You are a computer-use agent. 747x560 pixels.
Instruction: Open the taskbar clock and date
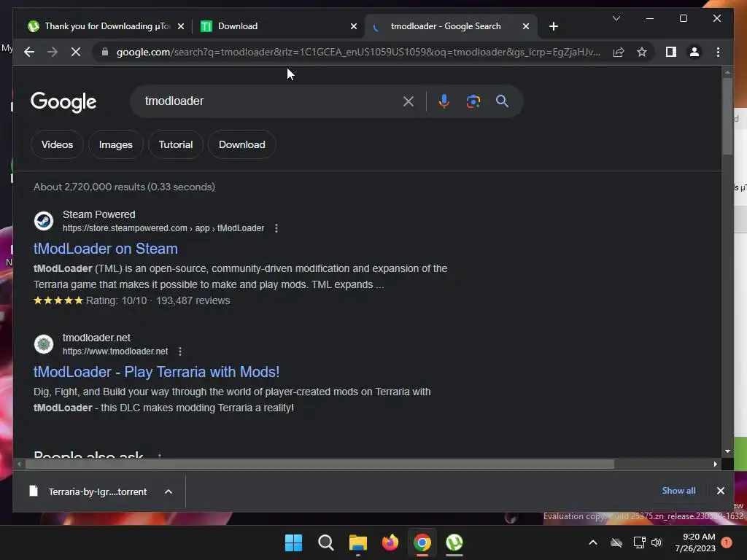695,542
